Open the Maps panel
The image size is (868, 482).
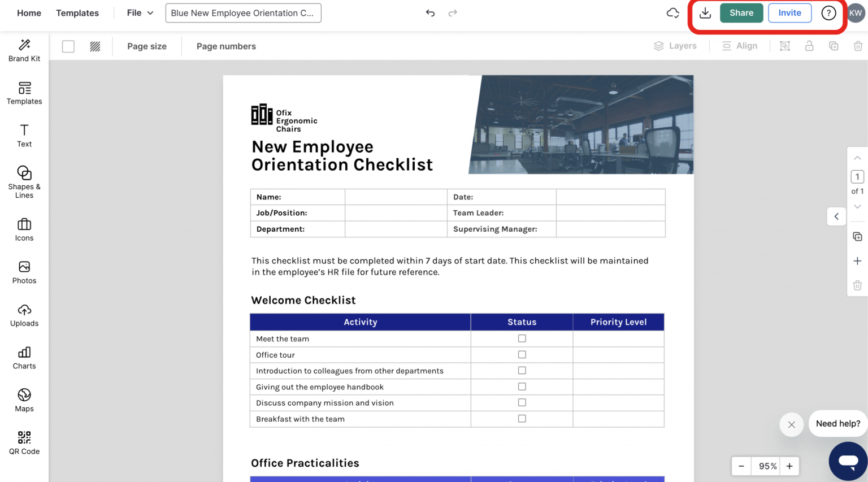(24, 400)
